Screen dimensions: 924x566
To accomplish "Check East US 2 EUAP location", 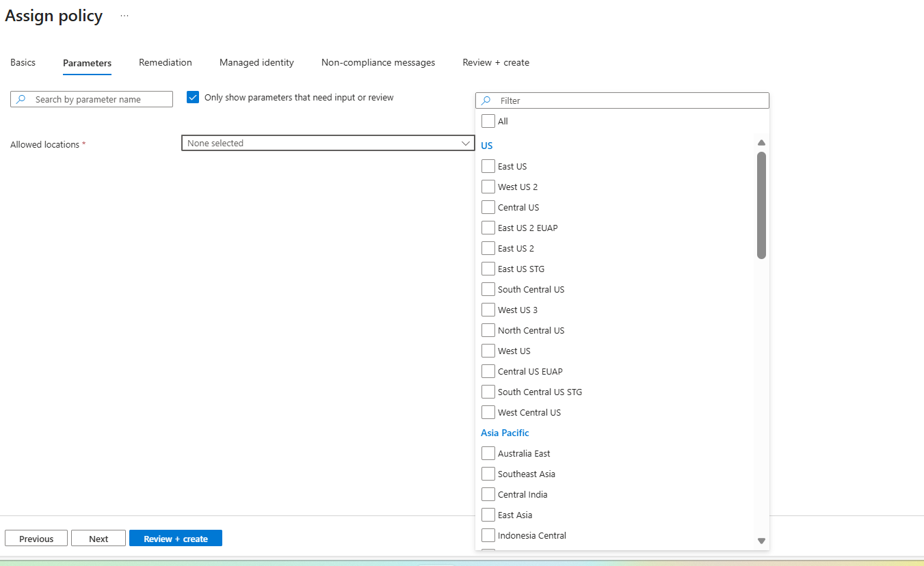I will [x=488, y=228].
